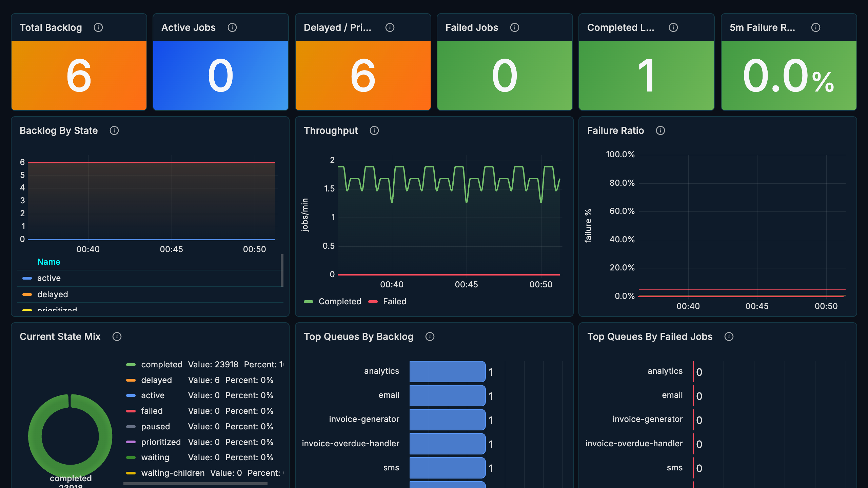Click the Backlog By State panel title
The height and width of the screenshot is (488, 868).
59,130
